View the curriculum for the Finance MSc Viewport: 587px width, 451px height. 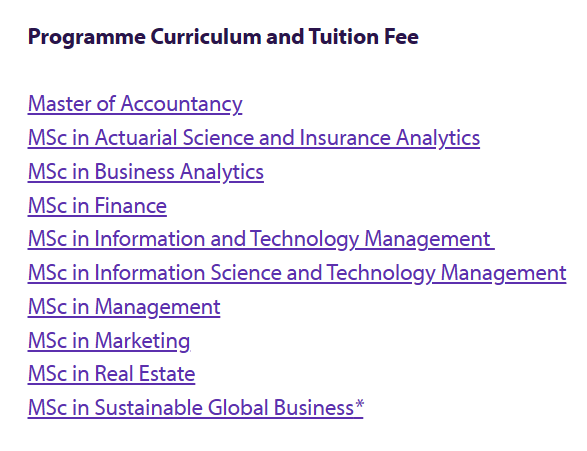pyautogui.click(x=97, y=205)
